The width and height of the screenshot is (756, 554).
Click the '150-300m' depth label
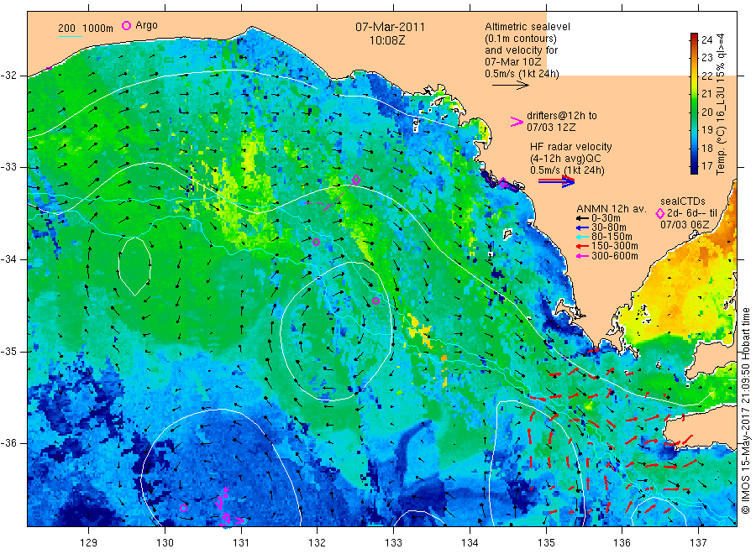[614, 246]
